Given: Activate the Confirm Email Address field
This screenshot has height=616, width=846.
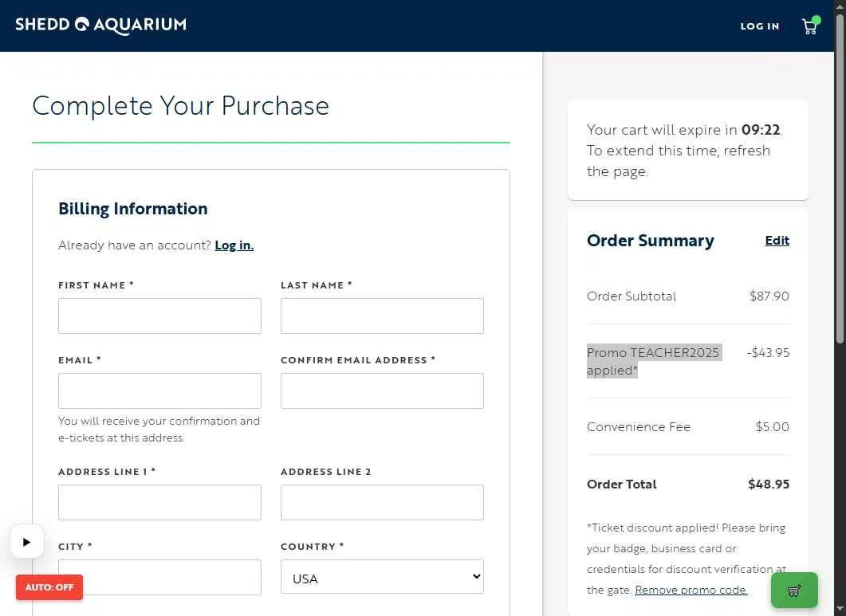Looking at the screenshot, I should (x=382, y=391).
